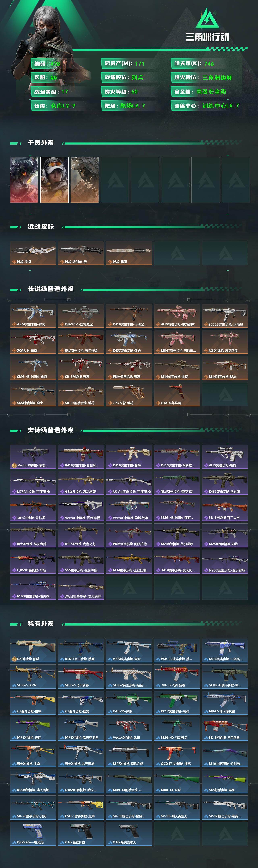Open the .357左轮-城花 revolver skin
The width and height of the screenshot is (258, 868).
pyautogui.click(x=129, y=394)
